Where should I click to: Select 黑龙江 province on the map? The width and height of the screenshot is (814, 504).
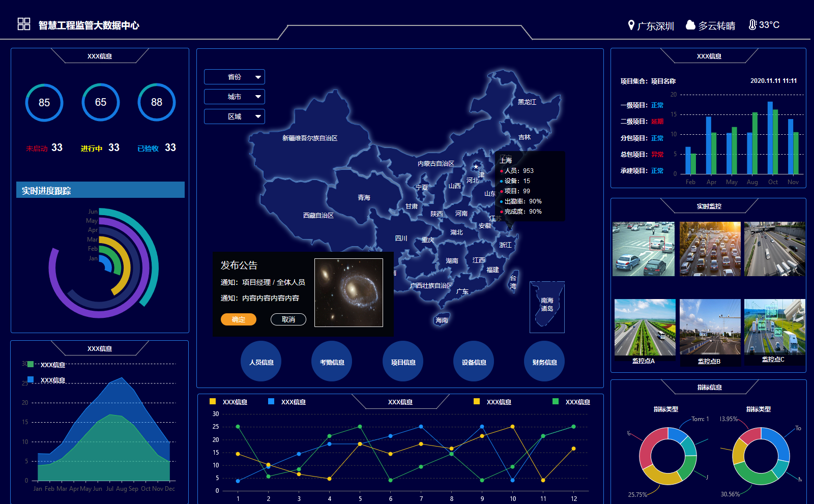[x=527, y=102]
